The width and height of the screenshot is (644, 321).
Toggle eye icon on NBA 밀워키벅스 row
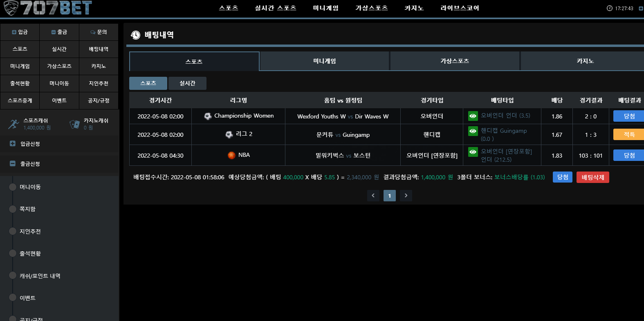pyautogui.click(x=473, y=152)
